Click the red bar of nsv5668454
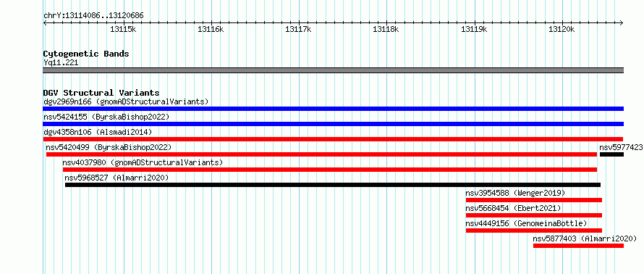Viewport: 644px width, 274px height. pos(533,215)
